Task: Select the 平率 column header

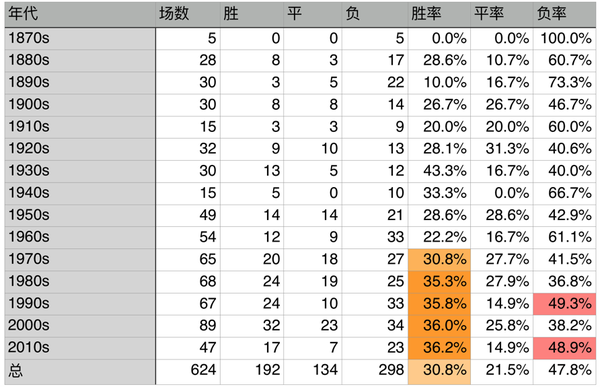Action: (x=502, y=14)
